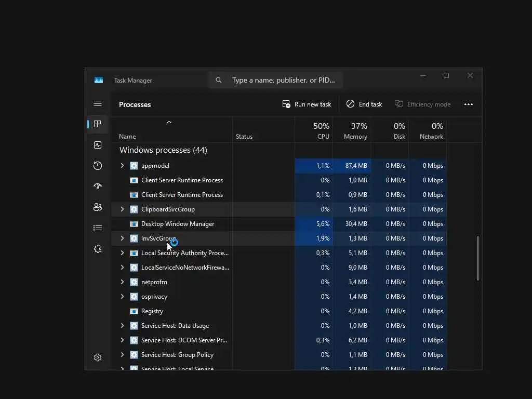Click the Desktop Window Manager icon
Image resolution: width=532 pixels, height=399 pixels.
134,224
